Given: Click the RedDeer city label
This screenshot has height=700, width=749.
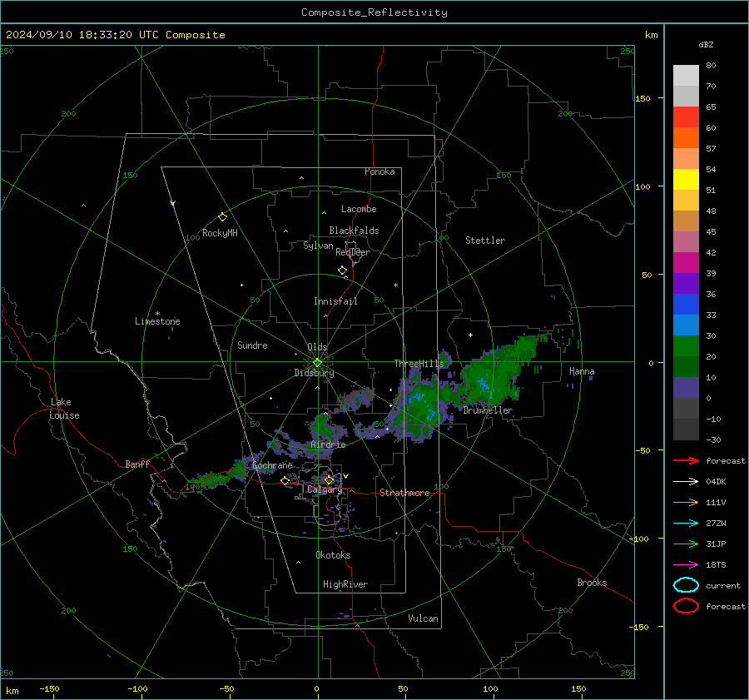Looking at the screenshot, I should point(353,252).
